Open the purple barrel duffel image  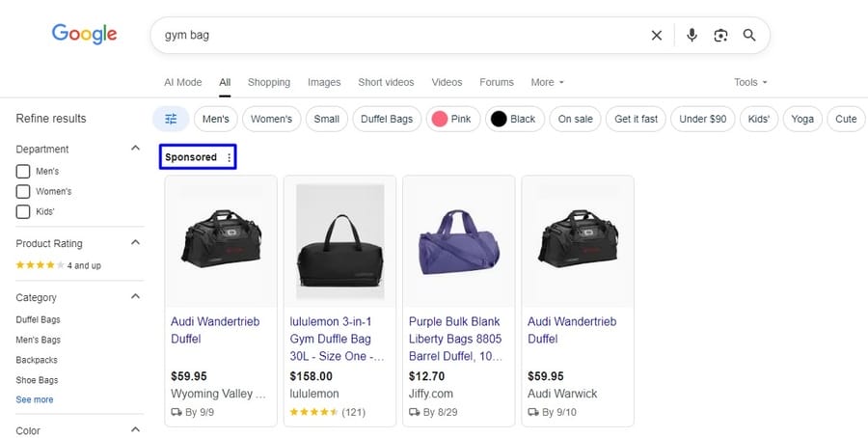(459, 242)
